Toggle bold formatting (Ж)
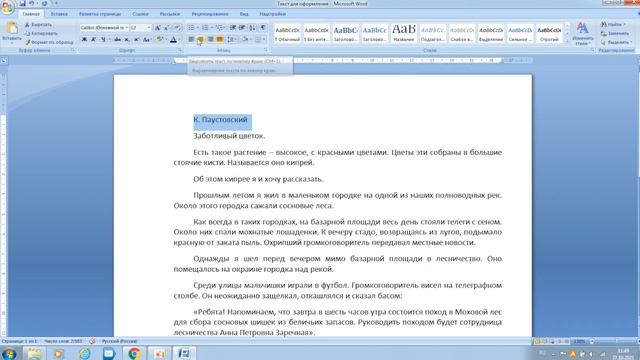Image resolution: width=640 pixels, height=360 pixels. pyautogui.click(x=84, y=40)
